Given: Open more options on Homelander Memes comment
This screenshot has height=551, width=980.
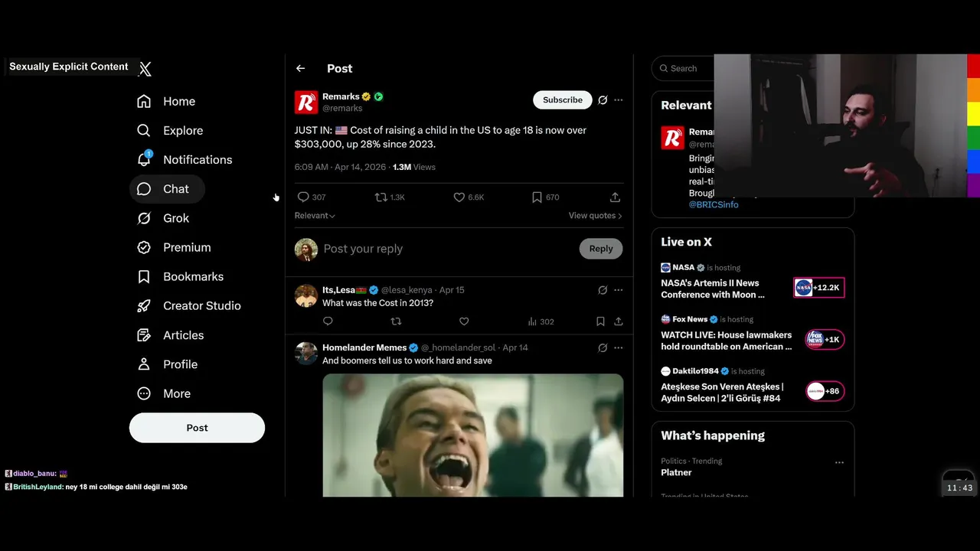Looking at the screenshot, I should click(619, 347).
